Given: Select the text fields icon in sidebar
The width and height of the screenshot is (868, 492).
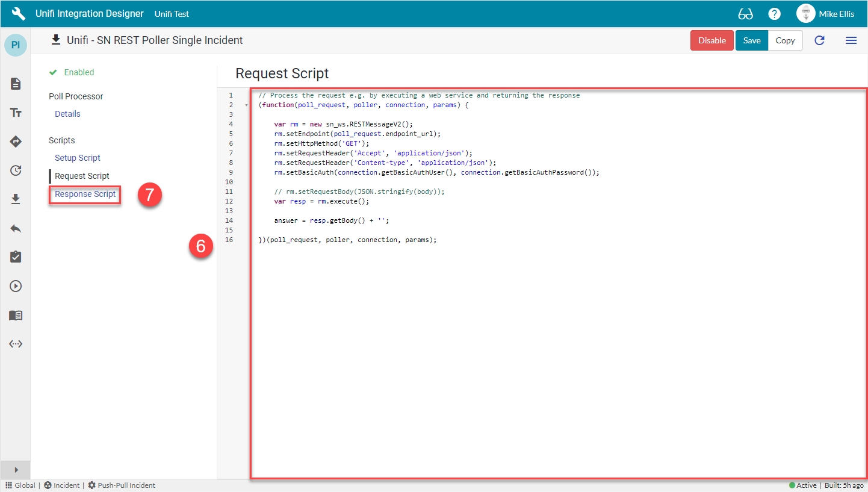Looking at the screenshot, I should pyautogui.click(x=16, y=113).
